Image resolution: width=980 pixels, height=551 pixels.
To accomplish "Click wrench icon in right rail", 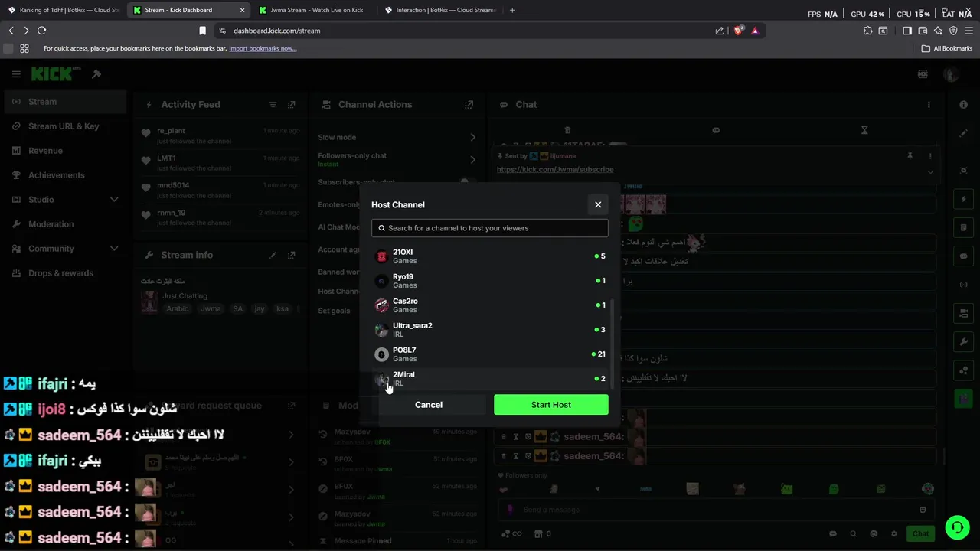I will [x=963, y=341].
